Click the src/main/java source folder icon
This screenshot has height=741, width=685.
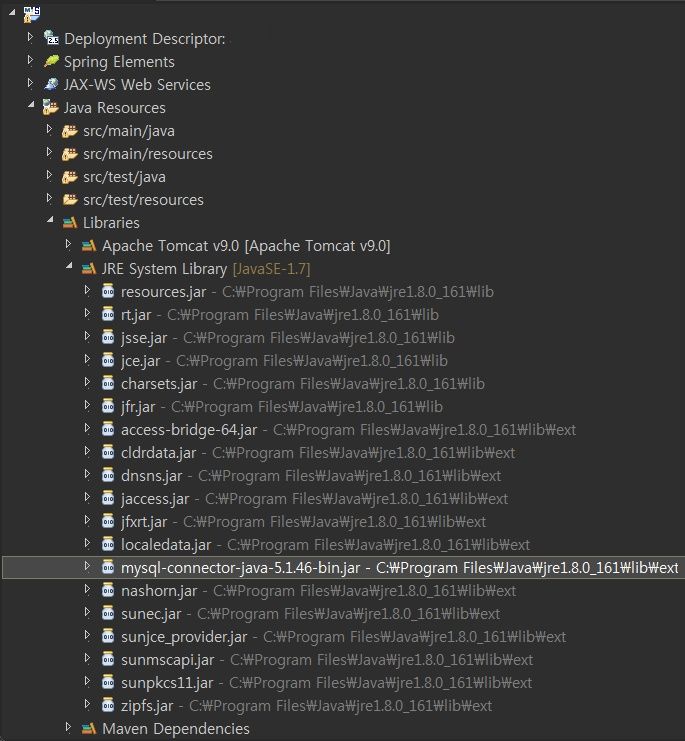[69, 131]
